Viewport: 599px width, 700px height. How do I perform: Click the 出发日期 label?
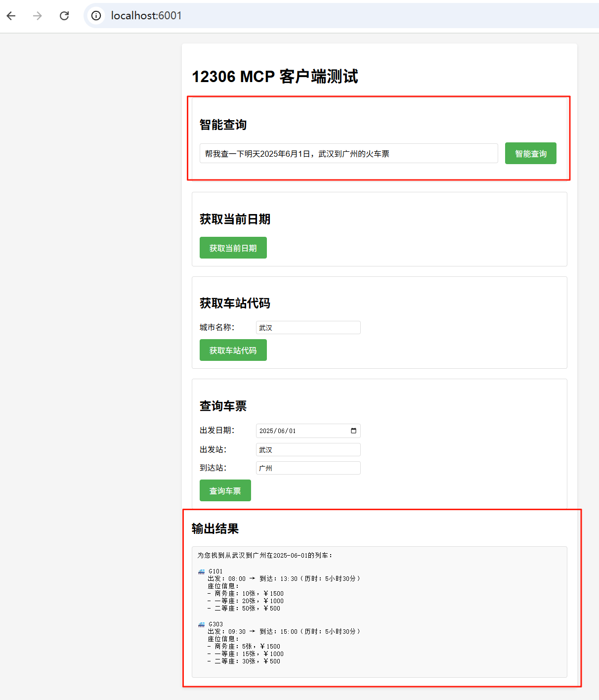217,430
